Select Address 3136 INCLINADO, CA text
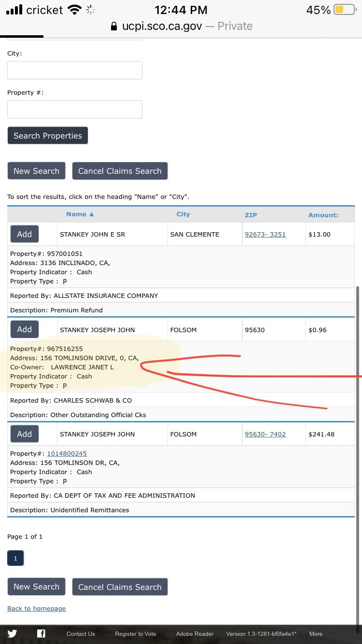This screenshot has height=644, width=362. pos(60,263)
